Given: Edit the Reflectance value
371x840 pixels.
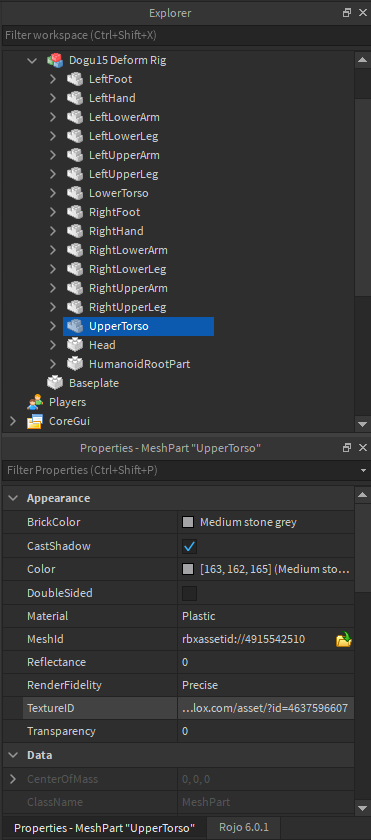Looking at the screenshot, I should coord(266,662).
